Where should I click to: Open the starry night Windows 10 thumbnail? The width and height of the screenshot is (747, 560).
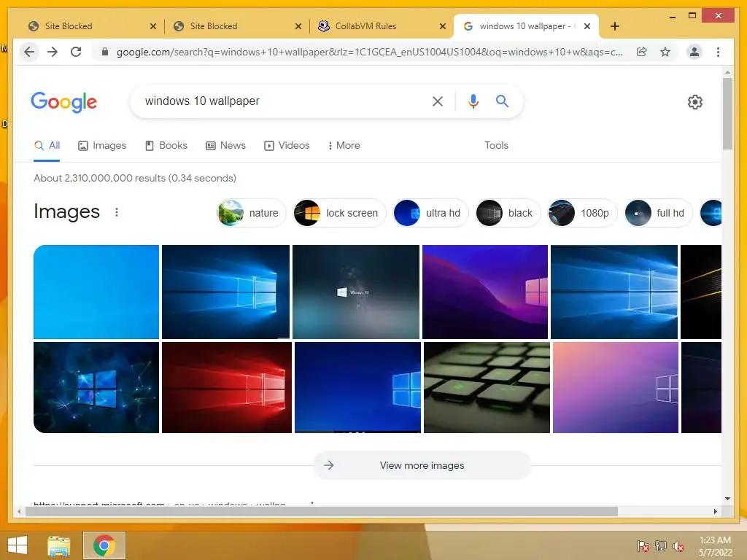356,292
